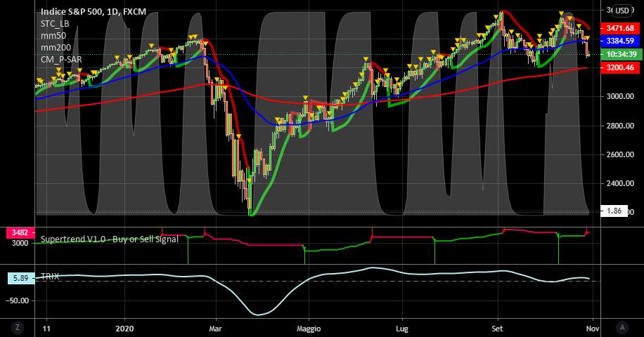Image resolution: width=644 pixels, height=337 pixels.
Task: Click the 2800.00 price axis label
Action: (x=620, y=126)
